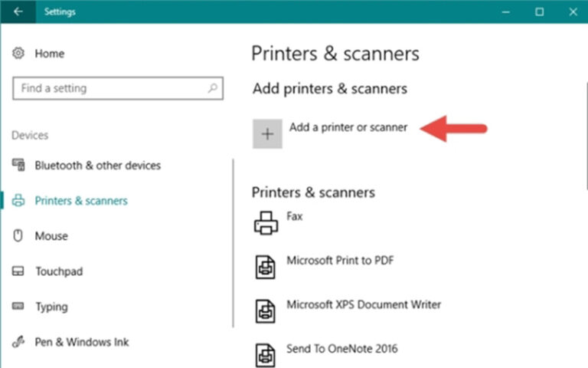The image size is (588, 368).
Task: Click the Find a setting search box
Action: tap(118, 88)
